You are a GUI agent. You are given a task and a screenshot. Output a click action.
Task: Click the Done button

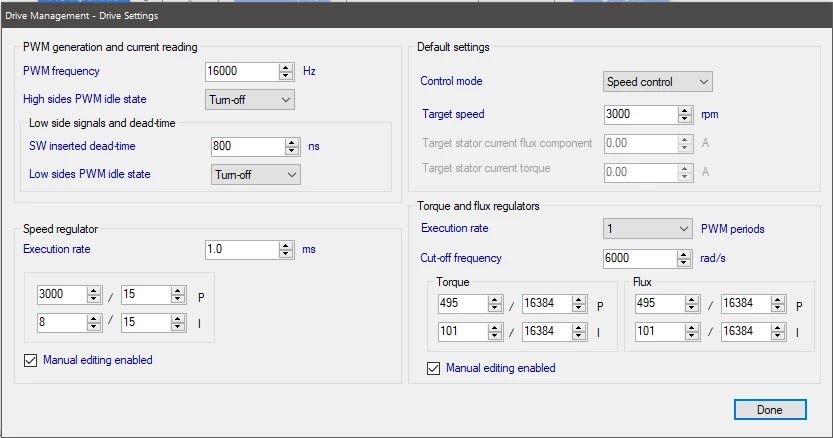point(770,410)
